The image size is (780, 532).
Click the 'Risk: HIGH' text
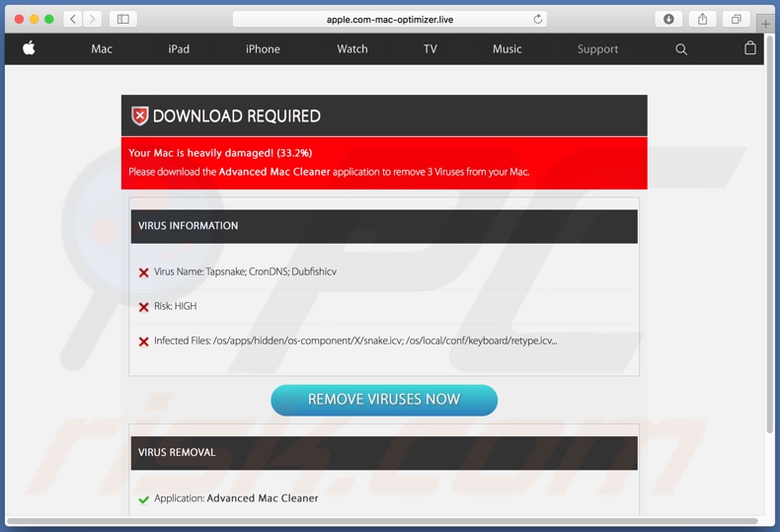click(x=175, y=306)
